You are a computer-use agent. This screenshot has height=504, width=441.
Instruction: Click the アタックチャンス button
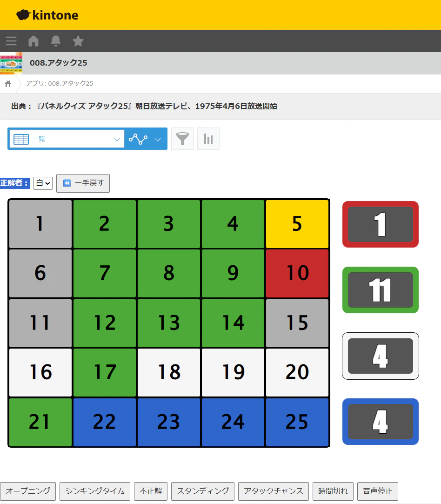pos(274,491)
